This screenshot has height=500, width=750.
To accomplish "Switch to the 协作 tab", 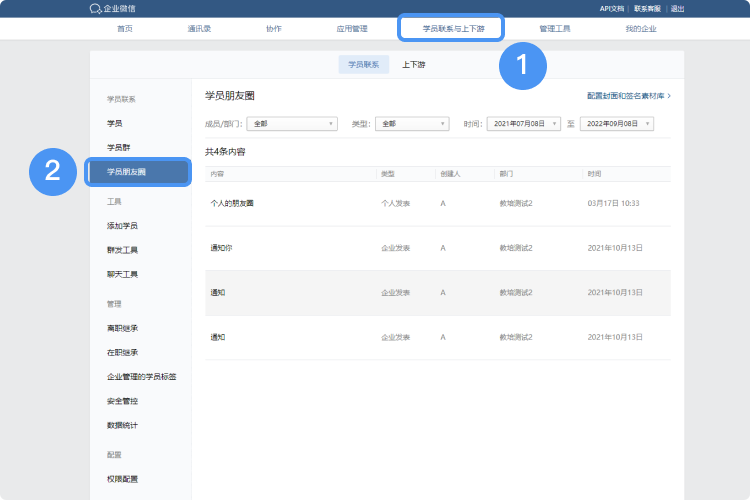I will [274, 29].
